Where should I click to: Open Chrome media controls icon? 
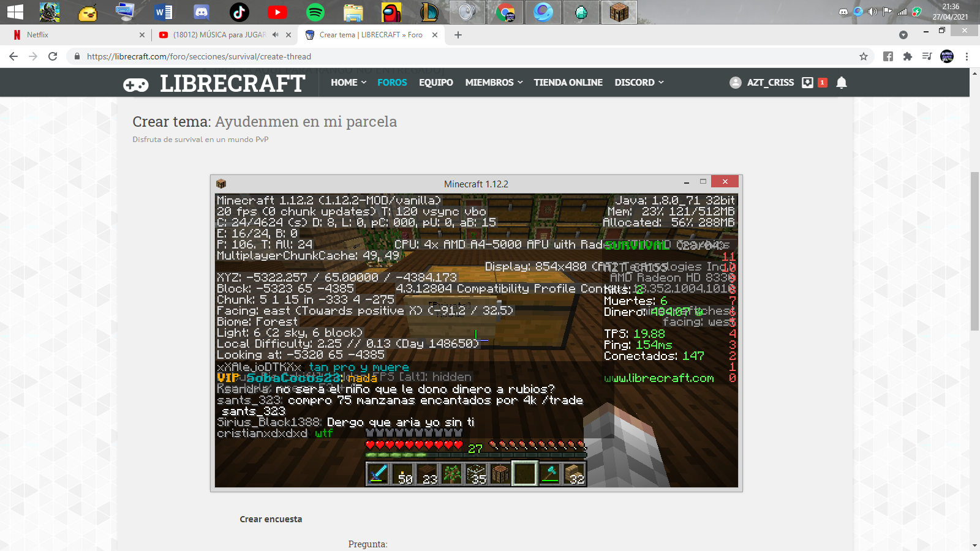coord(927,56)
